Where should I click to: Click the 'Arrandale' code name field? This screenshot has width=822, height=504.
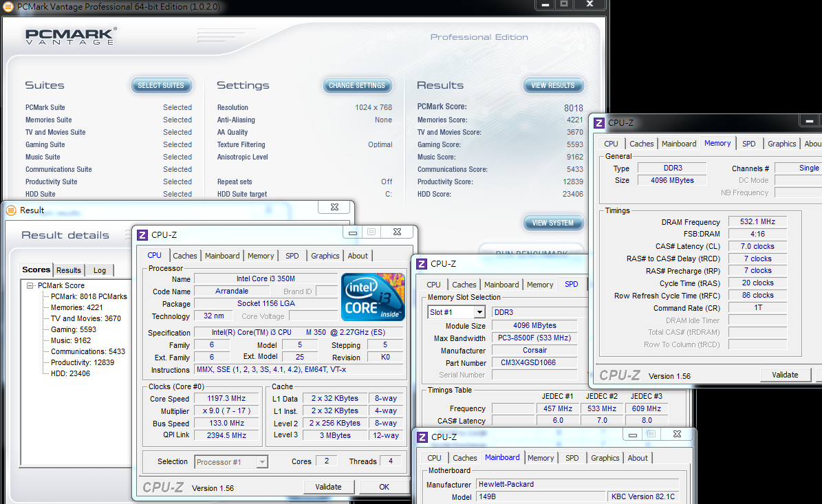(232, 292)
